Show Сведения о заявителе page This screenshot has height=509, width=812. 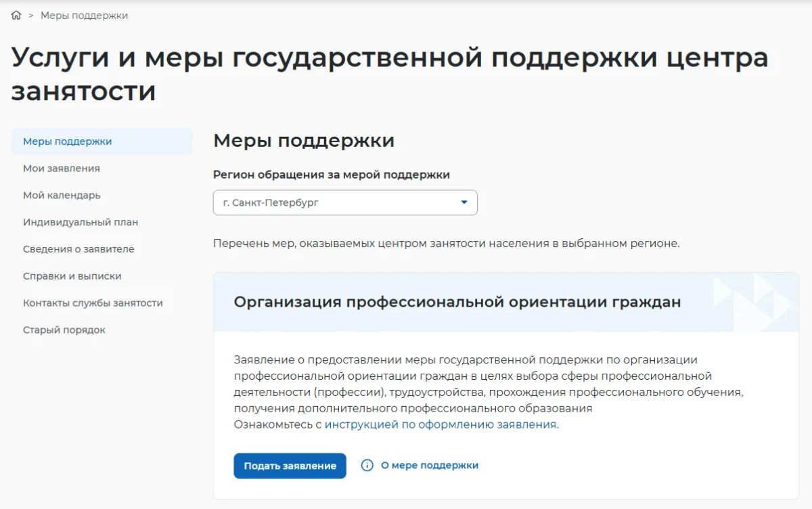pos(78,249)
